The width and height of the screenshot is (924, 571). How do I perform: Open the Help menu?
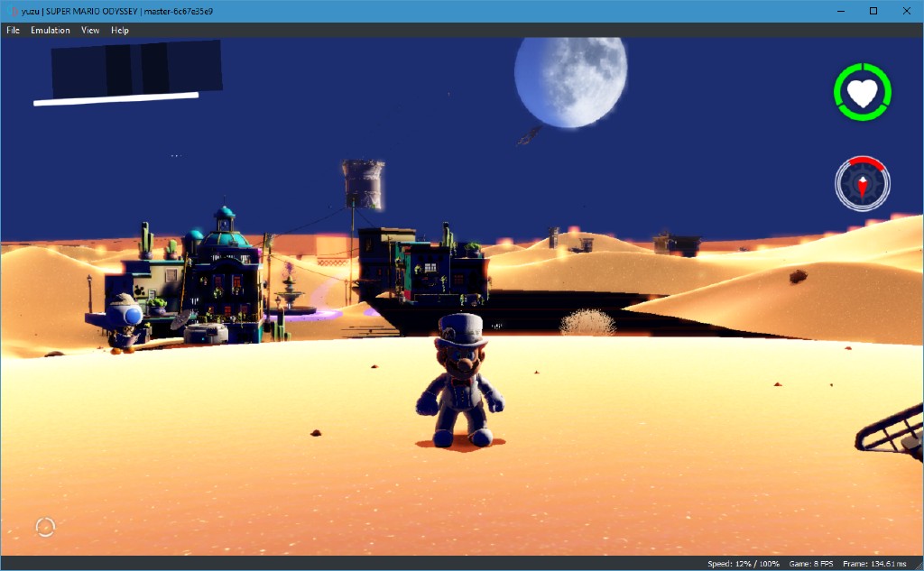click(118, 30)
